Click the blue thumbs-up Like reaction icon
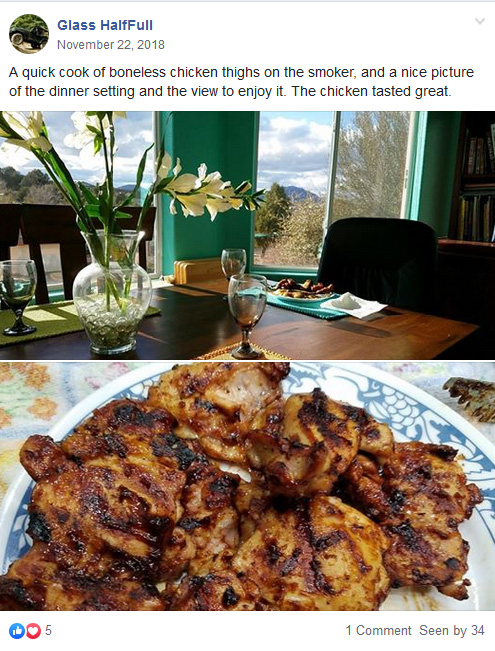The height and width of the screenshot is (651, 495). click(17, 631)
